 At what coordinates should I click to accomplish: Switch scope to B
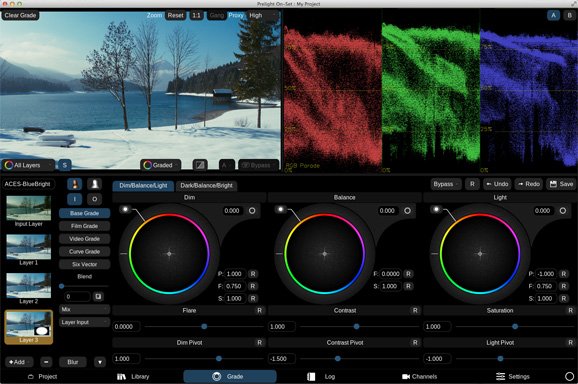570,15
